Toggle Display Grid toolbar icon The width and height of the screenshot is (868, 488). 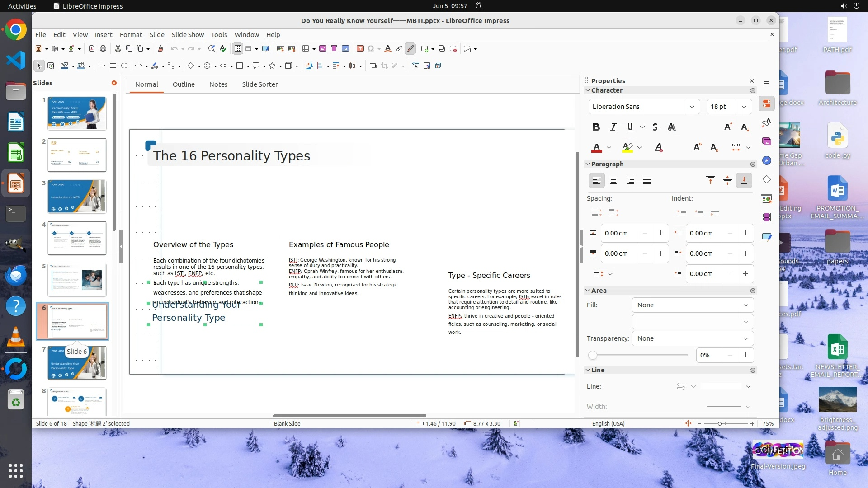coord(238,49)
